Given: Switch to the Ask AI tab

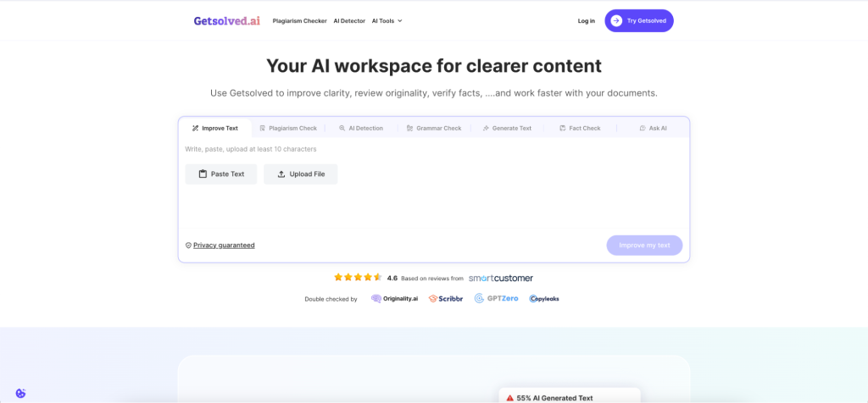Looking at the screenshot, I should coord(654,128).
